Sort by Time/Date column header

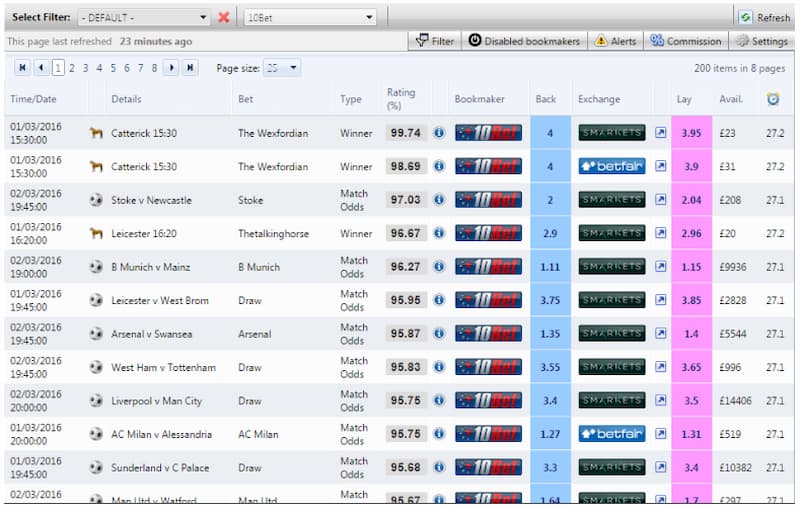click(x=33, y=99)
